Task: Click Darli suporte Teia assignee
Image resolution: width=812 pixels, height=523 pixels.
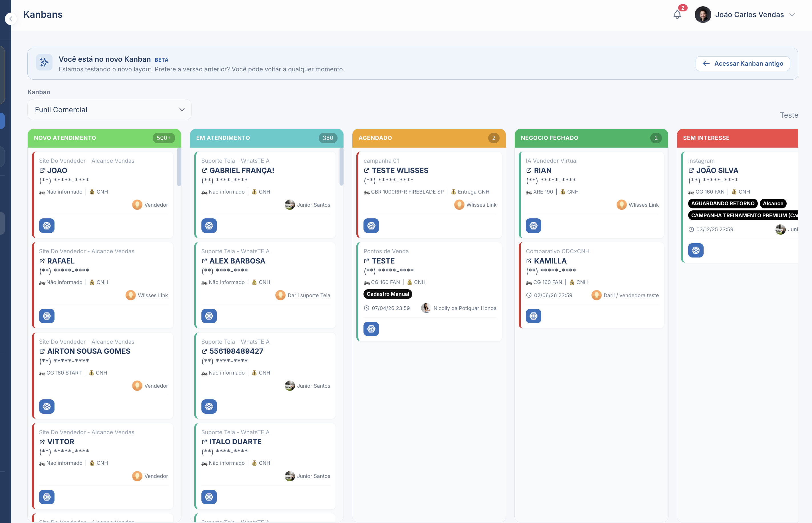Action: coord(303,295)
